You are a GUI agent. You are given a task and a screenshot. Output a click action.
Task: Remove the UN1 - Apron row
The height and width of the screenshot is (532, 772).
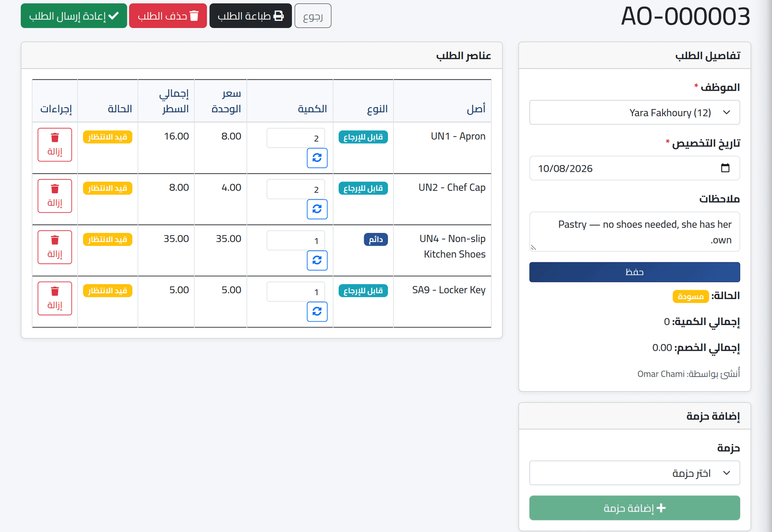point(55,145)
